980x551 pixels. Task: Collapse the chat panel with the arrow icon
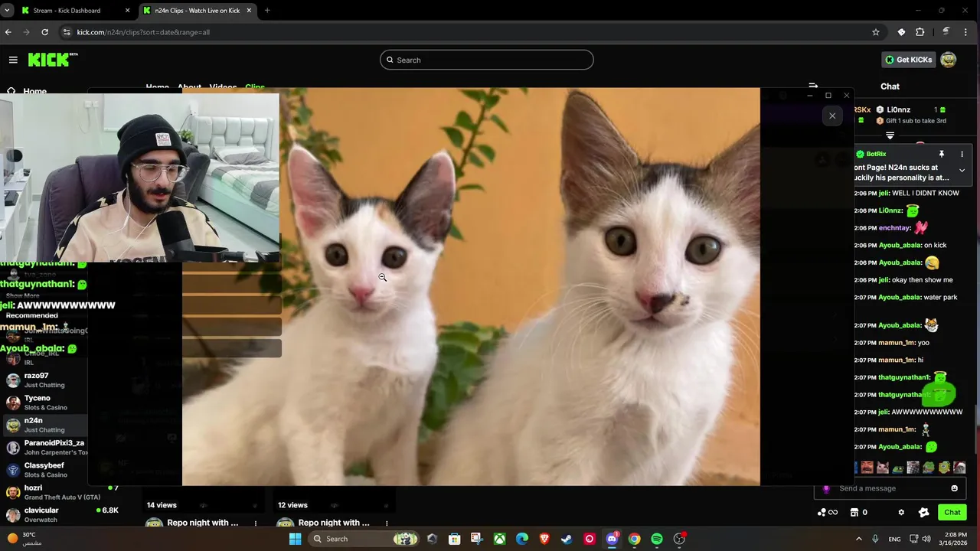tap(813, 86)
